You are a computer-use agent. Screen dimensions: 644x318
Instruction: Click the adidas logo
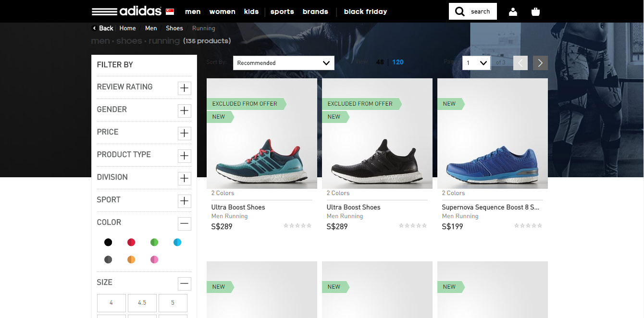click(127, 12)
